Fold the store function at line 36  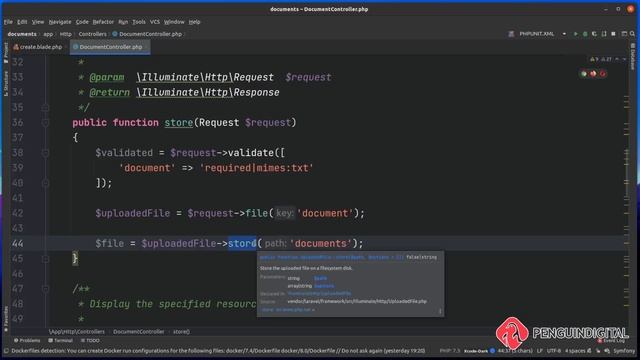click(x=45, y=122)
